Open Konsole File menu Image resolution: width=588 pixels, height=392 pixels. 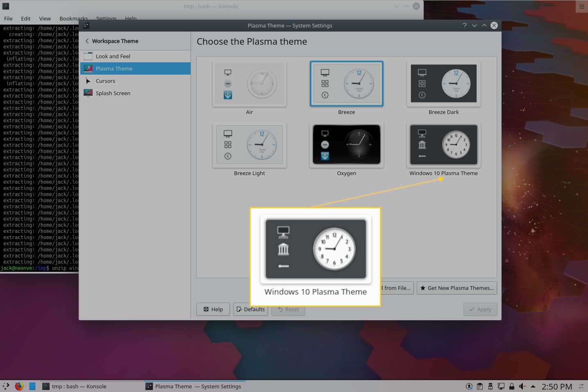(8, 18)
